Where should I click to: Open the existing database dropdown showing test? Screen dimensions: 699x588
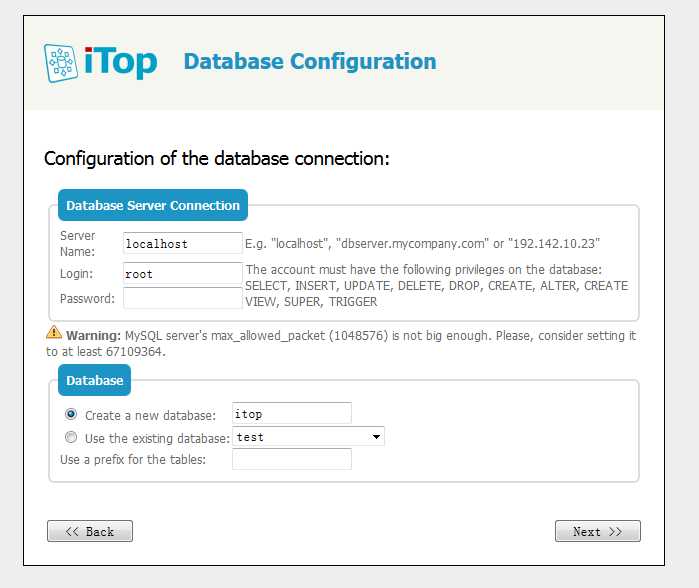coord(308,437)
